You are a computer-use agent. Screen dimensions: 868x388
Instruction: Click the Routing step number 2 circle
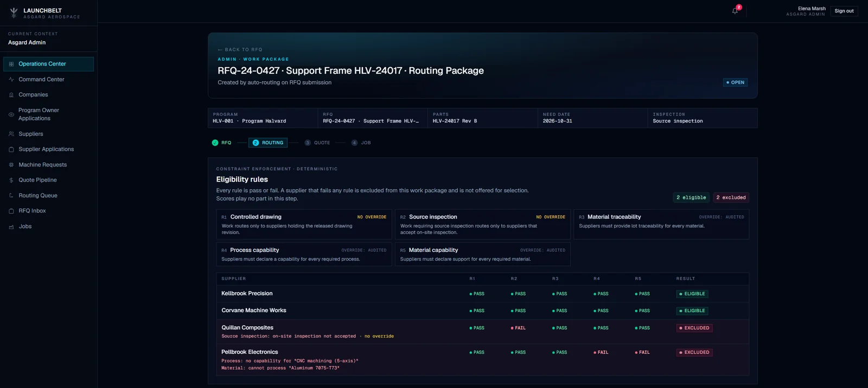click(256, 143)
